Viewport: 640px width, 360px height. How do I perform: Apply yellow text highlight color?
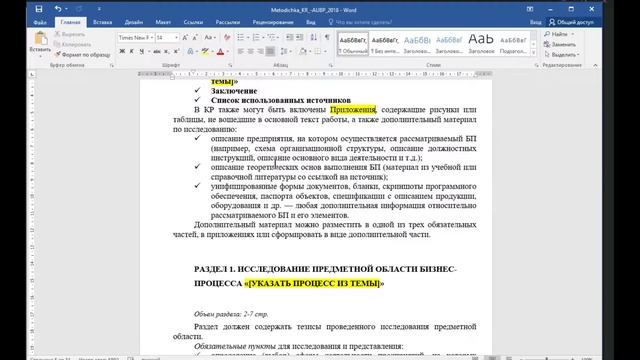(205, 51)
